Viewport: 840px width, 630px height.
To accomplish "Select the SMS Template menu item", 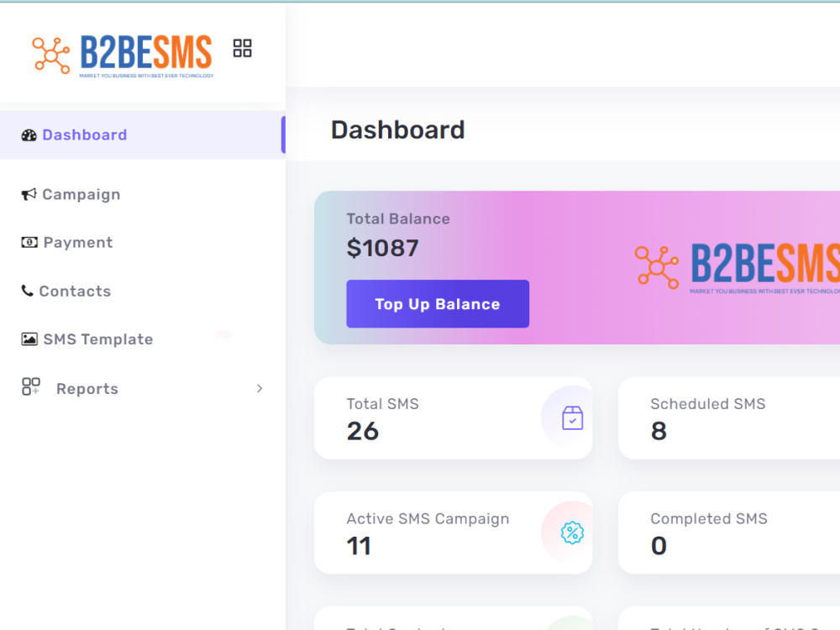I will 143,339.
